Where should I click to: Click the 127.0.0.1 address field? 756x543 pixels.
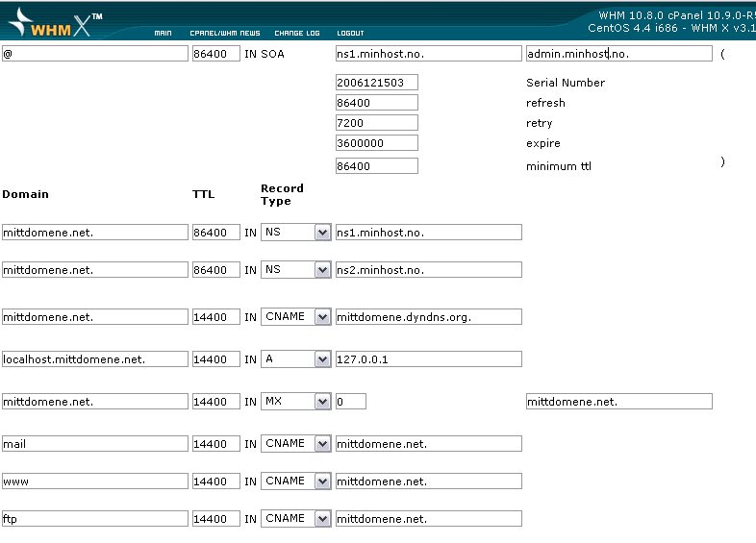[x=429, y=359]
